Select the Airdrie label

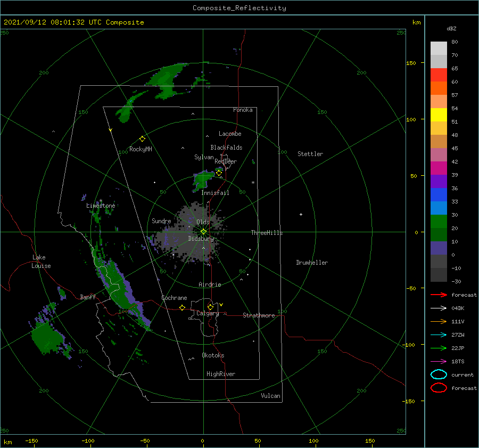click(x=210, y=284)
